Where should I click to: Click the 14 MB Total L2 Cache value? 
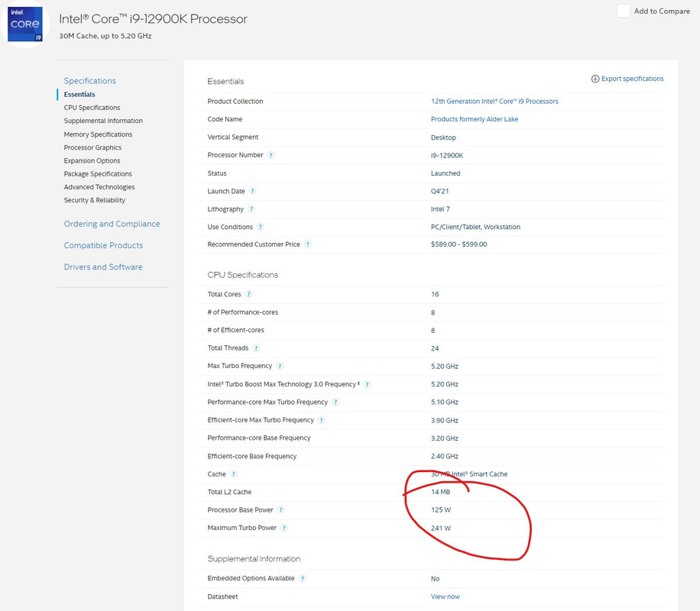440,492
